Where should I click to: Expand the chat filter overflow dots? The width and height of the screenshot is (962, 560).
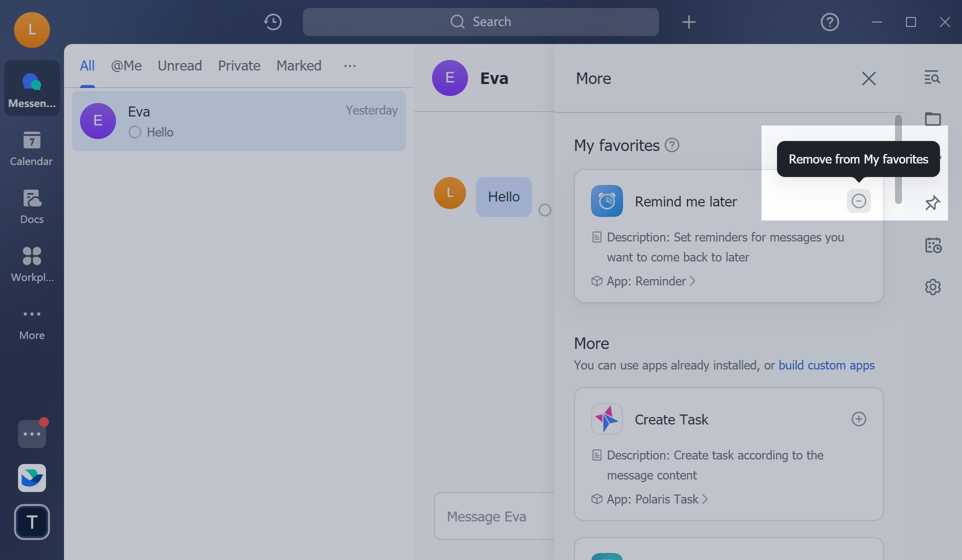(350, 66)
